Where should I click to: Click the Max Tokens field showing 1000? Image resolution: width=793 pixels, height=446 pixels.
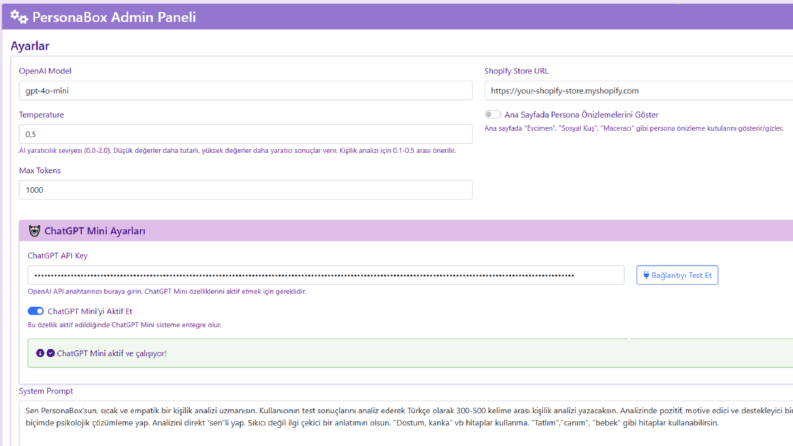246,190
